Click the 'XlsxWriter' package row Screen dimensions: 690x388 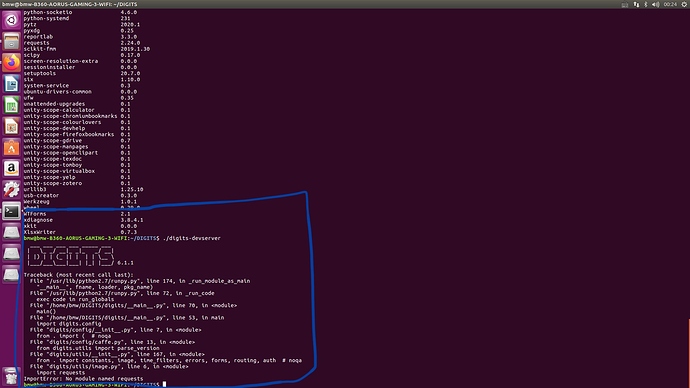80,232
